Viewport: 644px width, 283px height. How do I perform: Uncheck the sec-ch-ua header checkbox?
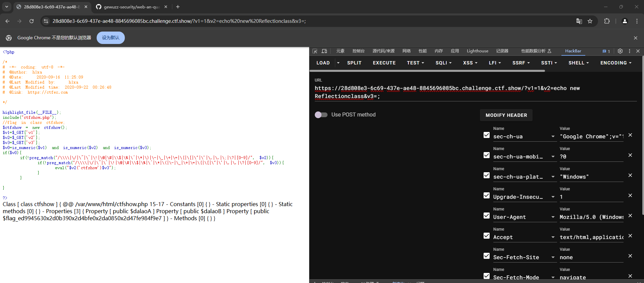pos(487,135)
